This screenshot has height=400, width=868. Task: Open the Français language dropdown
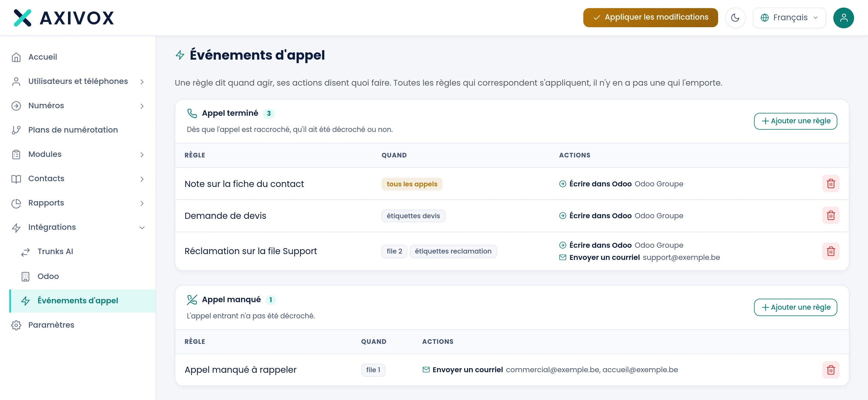[789, 18]
